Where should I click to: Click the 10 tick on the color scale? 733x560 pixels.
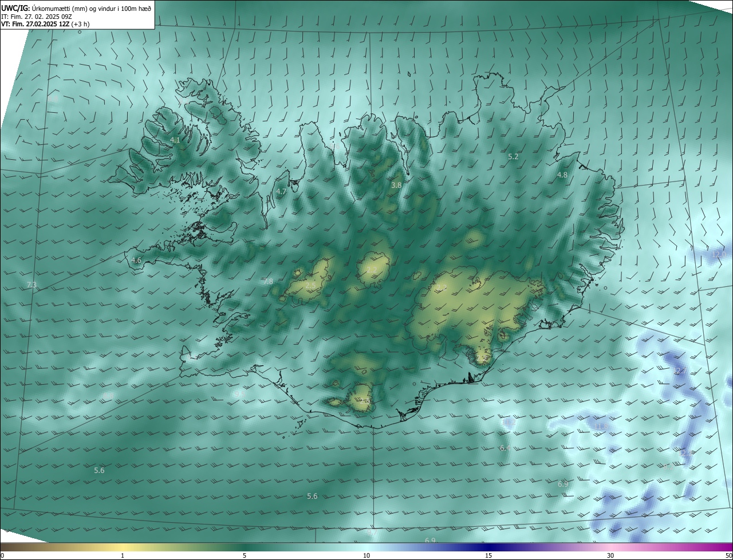(366, 555)
